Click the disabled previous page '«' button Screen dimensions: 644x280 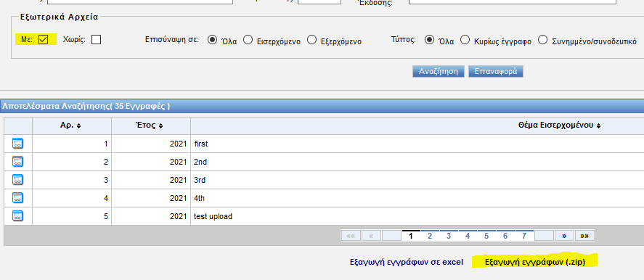371,236
